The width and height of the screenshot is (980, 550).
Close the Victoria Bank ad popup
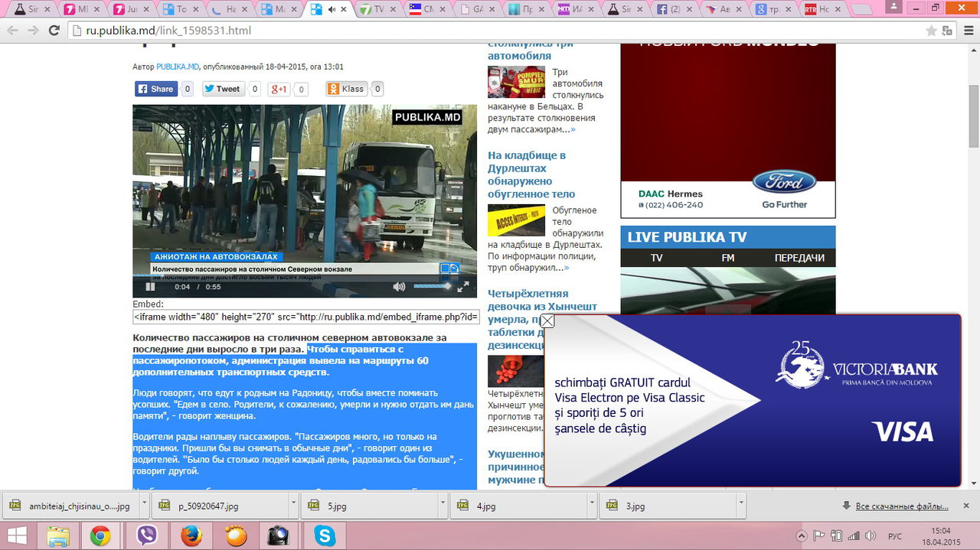click(547, 321)
